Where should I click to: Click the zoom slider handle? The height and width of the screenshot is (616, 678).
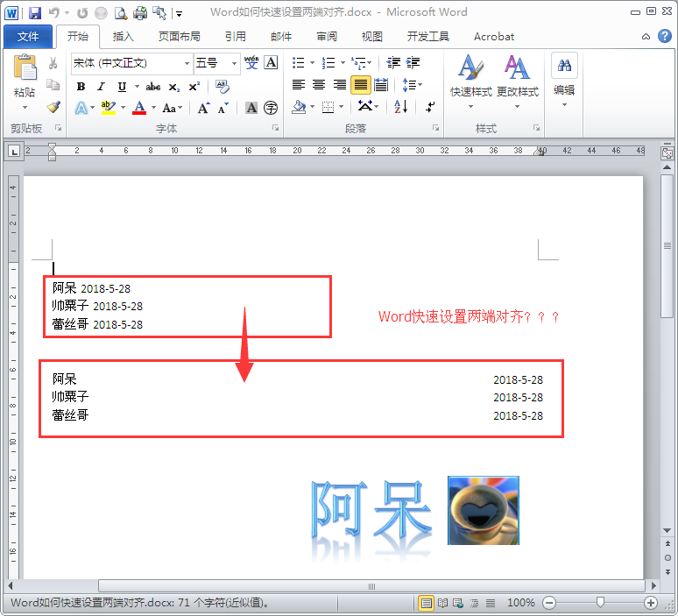click(x=600, y=602)
